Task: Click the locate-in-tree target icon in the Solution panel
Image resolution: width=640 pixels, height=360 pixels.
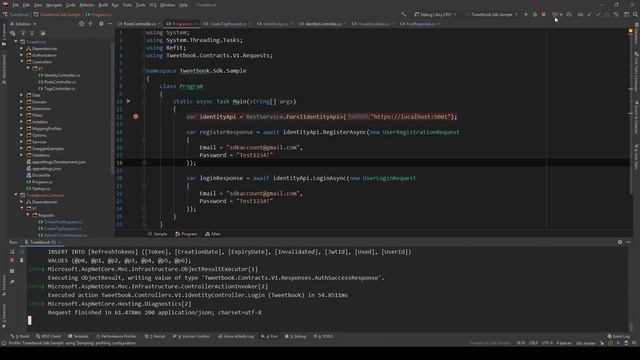Action: (81, 24)
